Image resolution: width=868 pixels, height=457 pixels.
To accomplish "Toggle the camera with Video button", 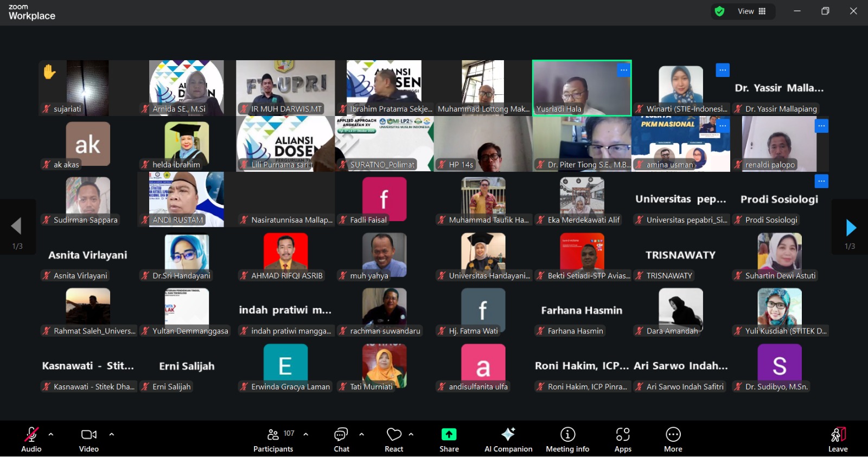I will coord(88,439).
